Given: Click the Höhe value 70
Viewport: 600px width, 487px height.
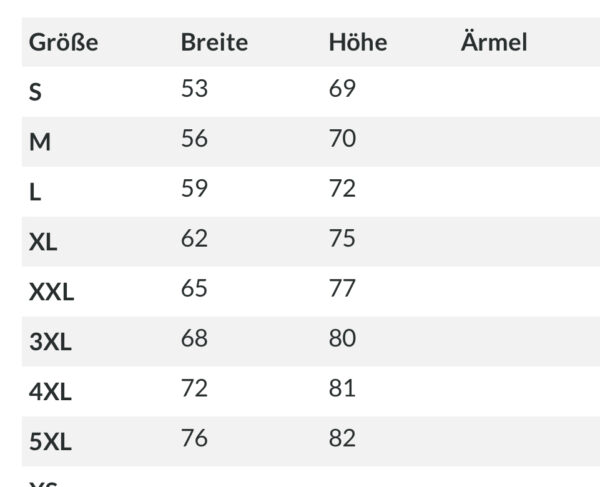Looking at the screenshot, I should 342,138.
